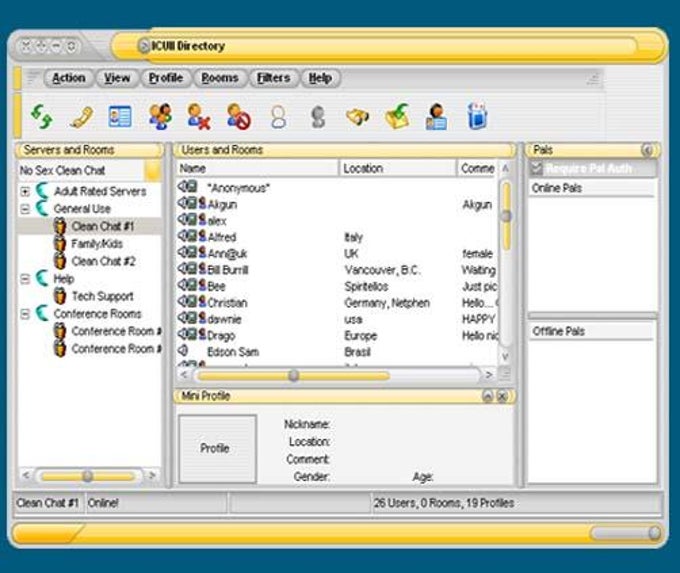
Task: Toggle the Require Pal Auth checkbox
Action: pyautogui.click(x=537, y=168)
